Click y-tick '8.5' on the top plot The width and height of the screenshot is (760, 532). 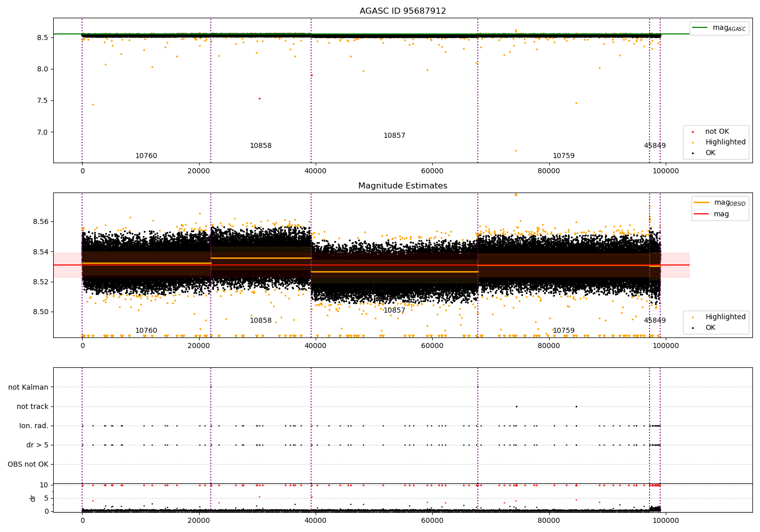[x=43, y=37]
